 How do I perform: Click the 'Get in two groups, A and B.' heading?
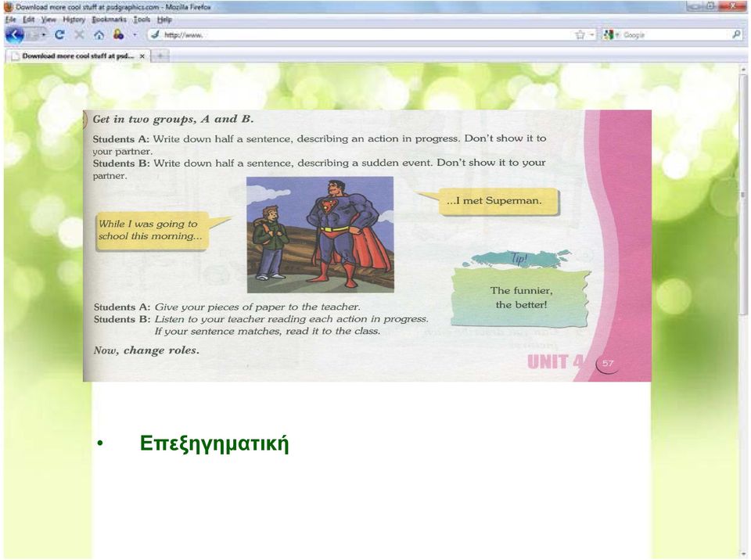coord(173,120)
